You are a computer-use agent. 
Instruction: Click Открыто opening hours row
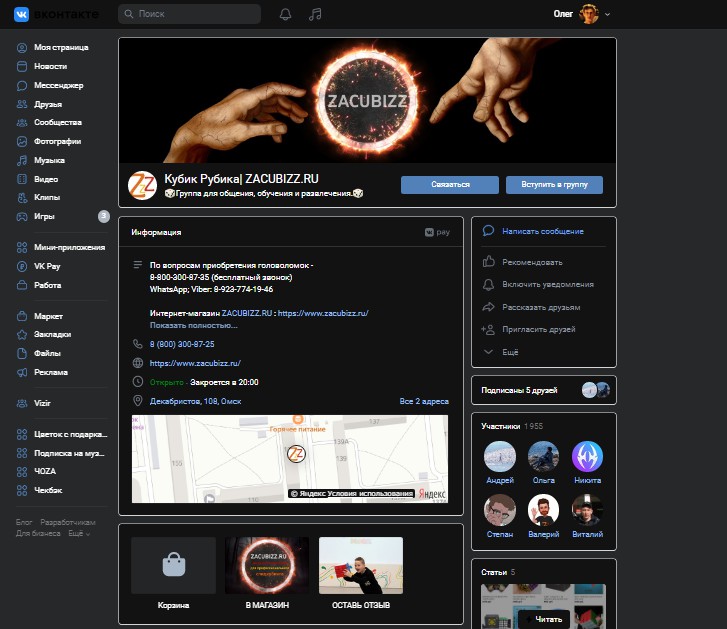(x=204, y=382)
